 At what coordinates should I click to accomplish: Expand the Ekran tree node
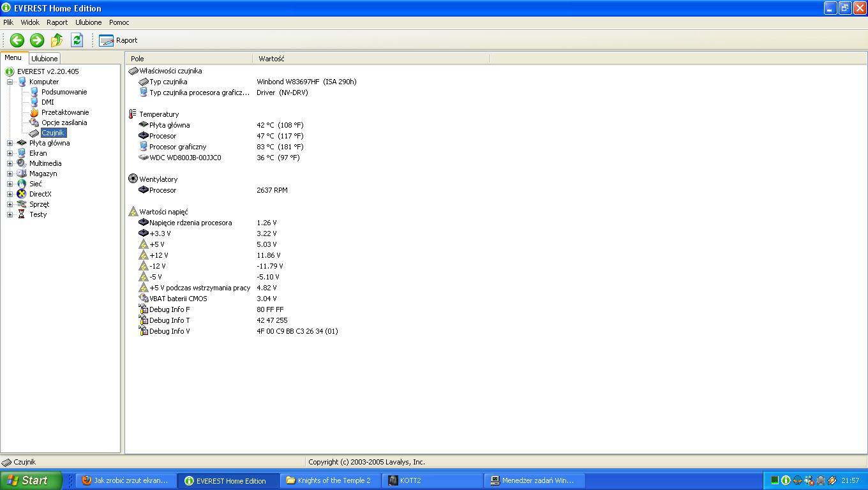10,153
